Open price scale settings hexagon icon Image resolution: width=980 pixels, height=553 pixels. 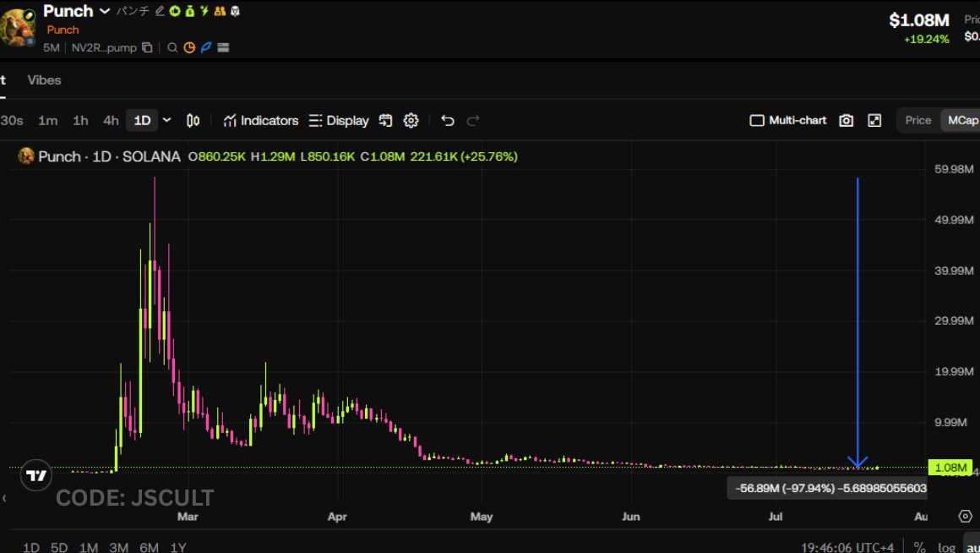point(965,516)
